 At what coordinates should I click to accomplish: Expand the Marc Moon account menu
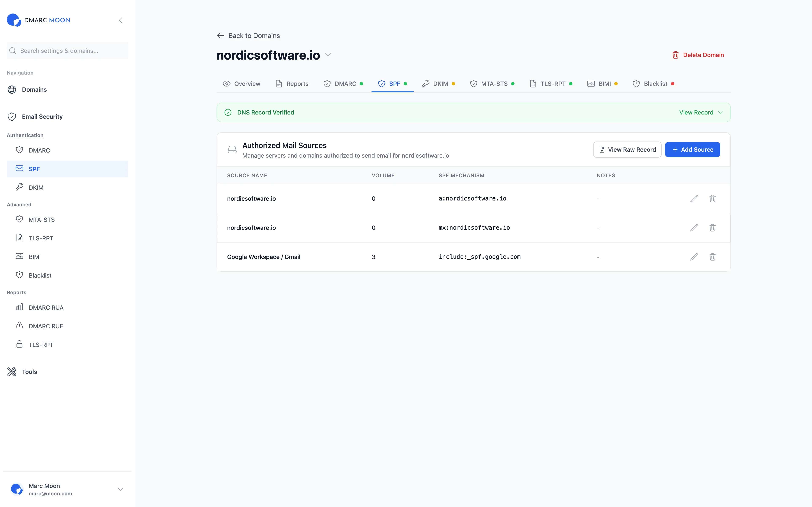121,489
